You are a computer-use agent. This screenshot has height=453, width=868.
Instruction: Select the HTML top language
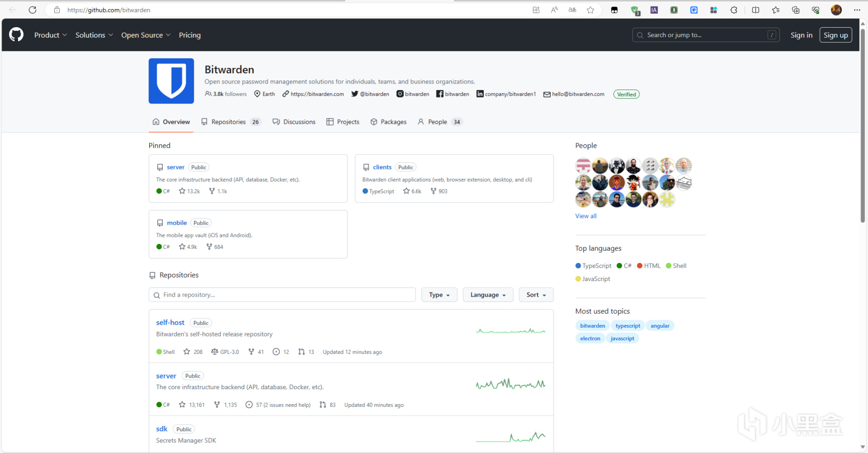(x=649, y=266)
